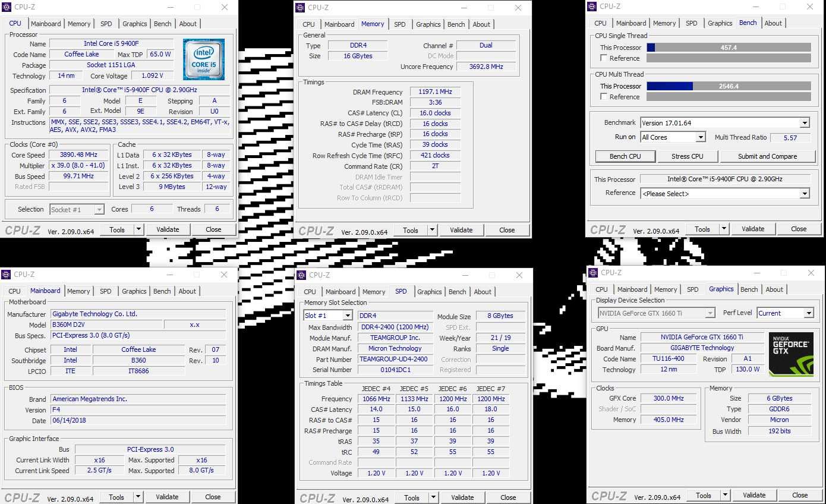Click motherboard Model value 'B360M D2V'
Viewport: 826px width, 504px height.
106,325
